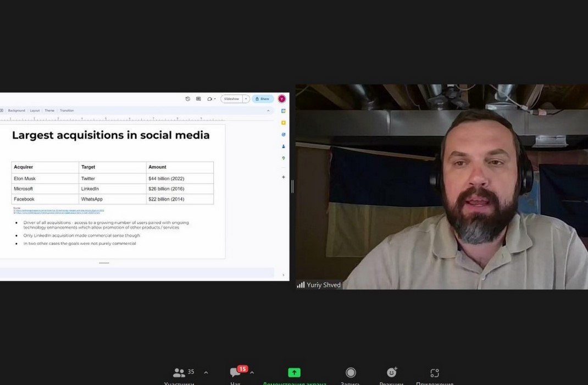The height and width of the screenshot is (385, 588).
Task: Open the Transition option
Action: click(x=66, y=111)
